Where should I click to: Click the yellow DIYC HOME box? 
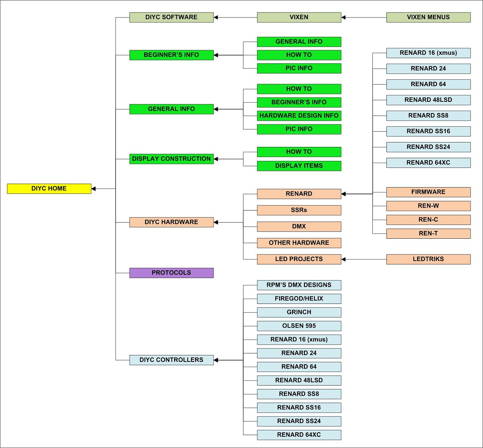coord(49,188)
